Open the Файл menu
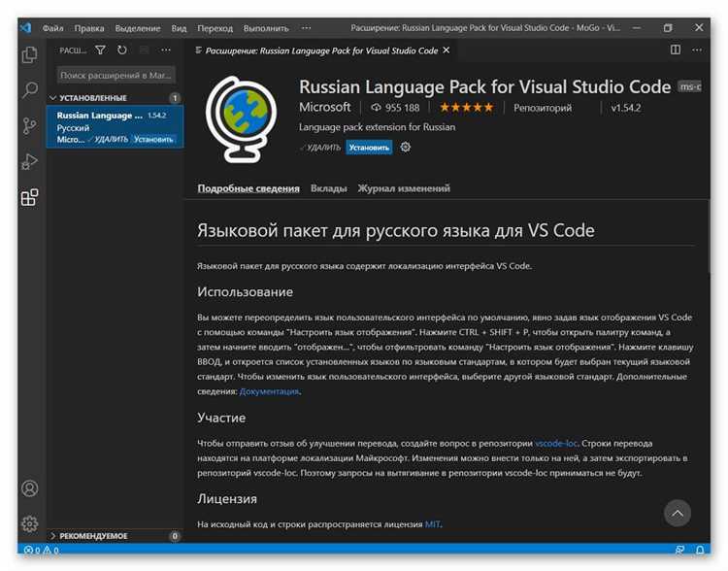Screen dimensions: 728x571 pos(53,28)
